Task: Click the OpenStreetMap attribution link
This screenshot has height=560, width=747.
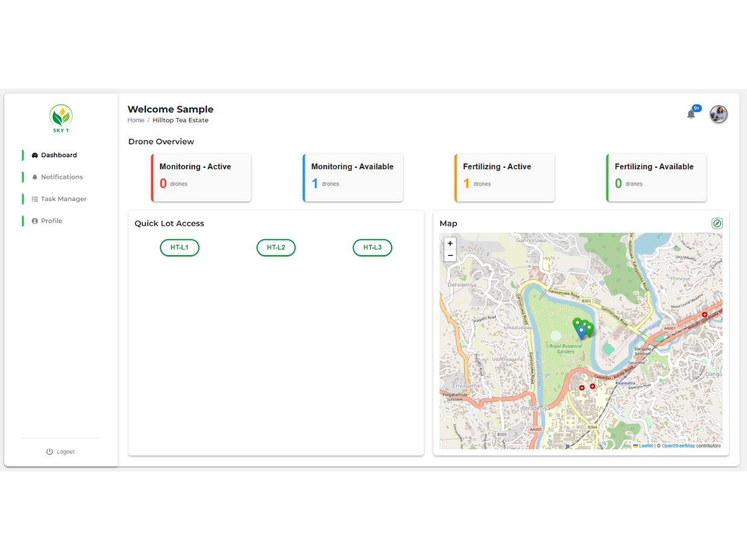Action: tap(678, 446)
